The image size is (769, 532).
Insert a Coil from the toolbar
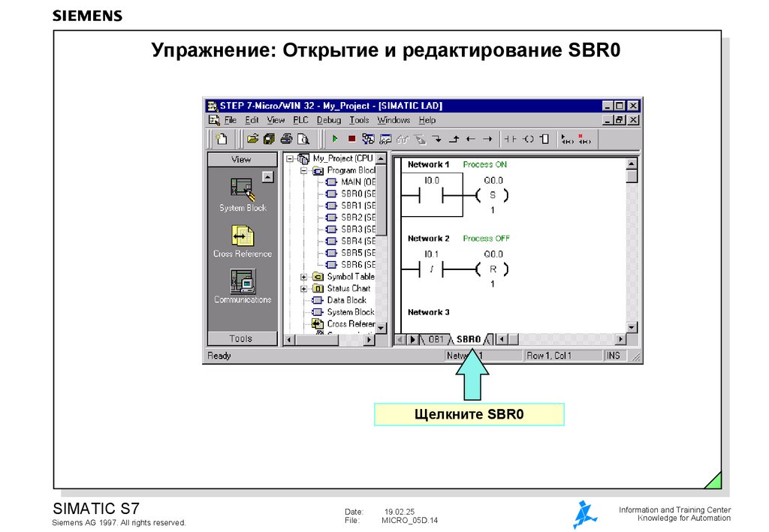[x=528, y=139]
